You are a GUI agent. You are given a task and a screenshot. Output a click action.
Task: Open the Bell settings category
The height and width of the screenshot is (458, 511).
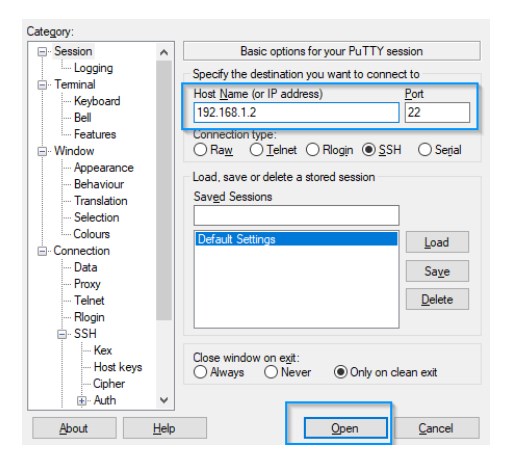82,118
